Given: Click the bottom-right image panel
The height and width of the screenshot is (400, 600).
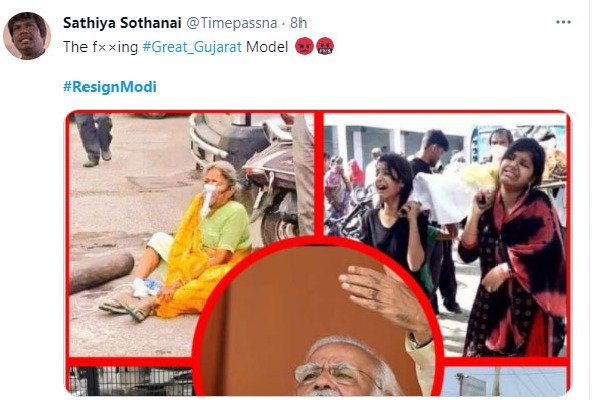Looking at the screenshot, I should (510, 382).
